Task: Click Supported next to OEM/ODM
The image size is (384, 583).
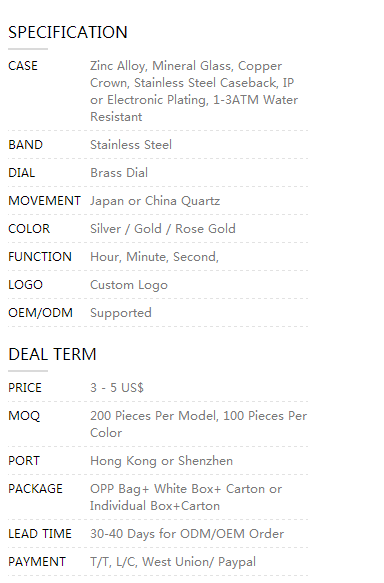Action: click(x=121, y=313)
